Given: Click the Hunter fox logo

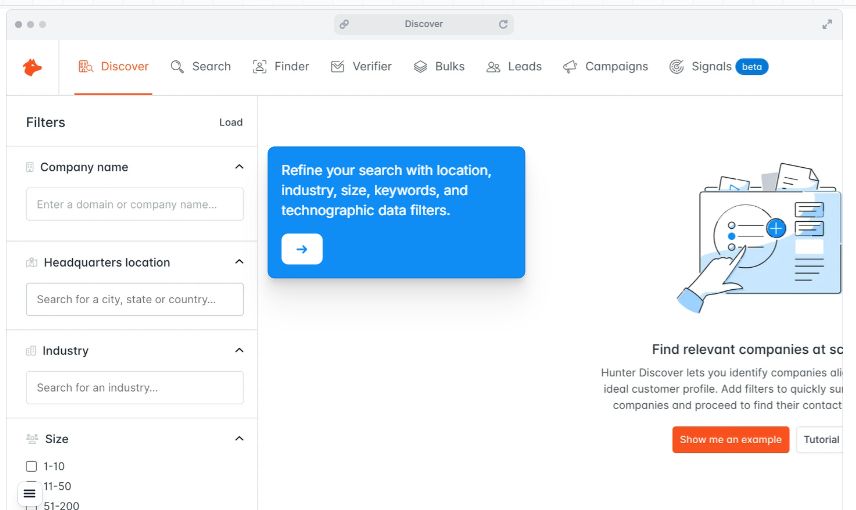Looking at the screenshot, I should click(x=32, y=67).
